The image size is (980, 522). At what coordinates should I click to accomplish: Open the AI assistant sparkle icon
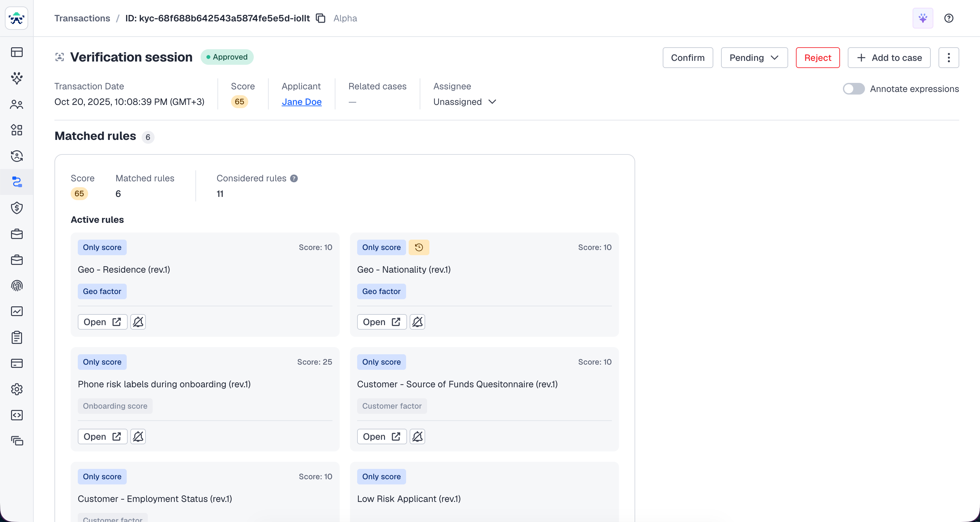point(923,18)
